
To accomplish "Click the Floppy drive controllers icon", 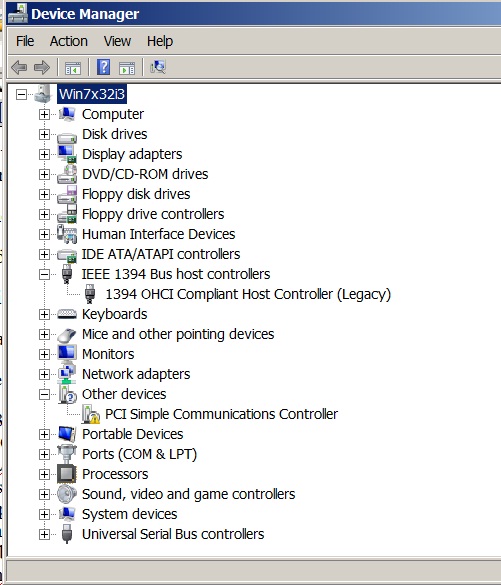I will (x=67, y=214).
